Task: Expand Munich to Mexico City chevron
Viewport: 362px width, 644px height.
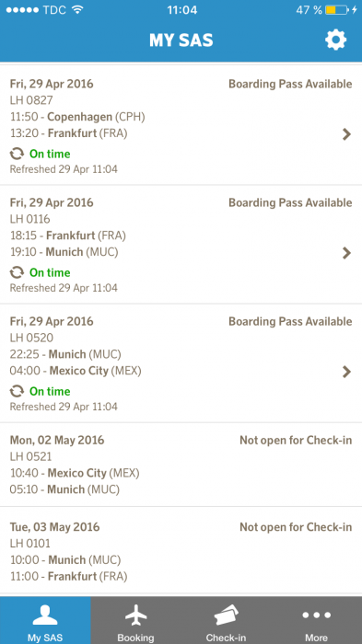Action: [346, 372]
